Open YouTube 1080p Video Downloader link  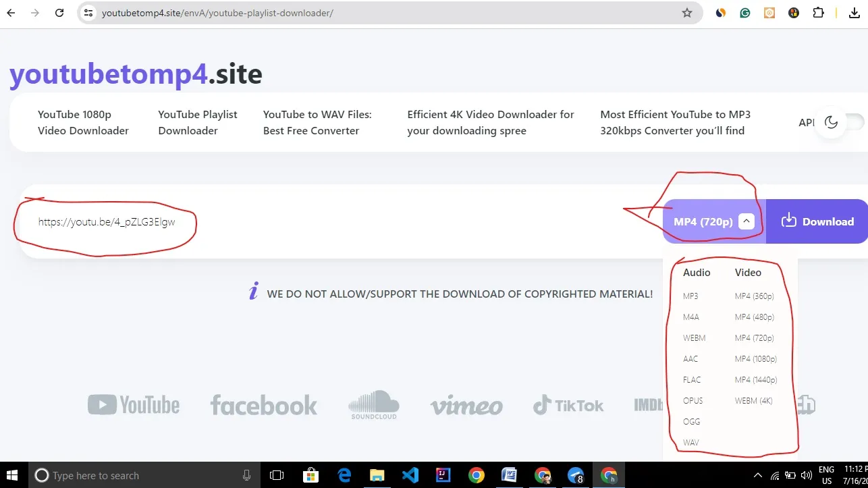click(83, 122)
